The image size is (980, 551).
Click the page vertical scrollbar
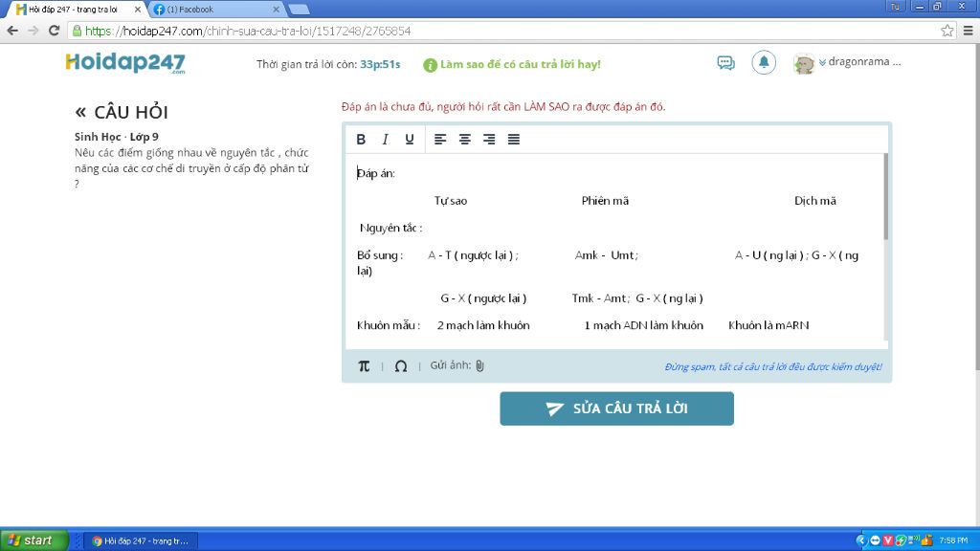(976, 207)
